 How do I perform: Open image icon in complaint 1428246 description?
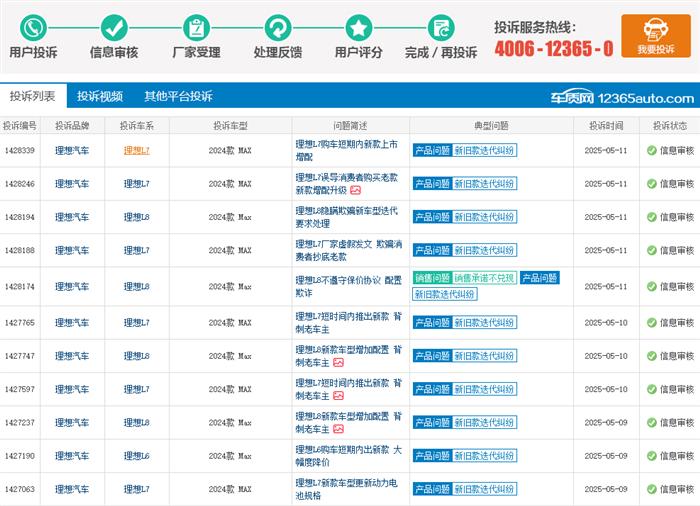point(355,190)
